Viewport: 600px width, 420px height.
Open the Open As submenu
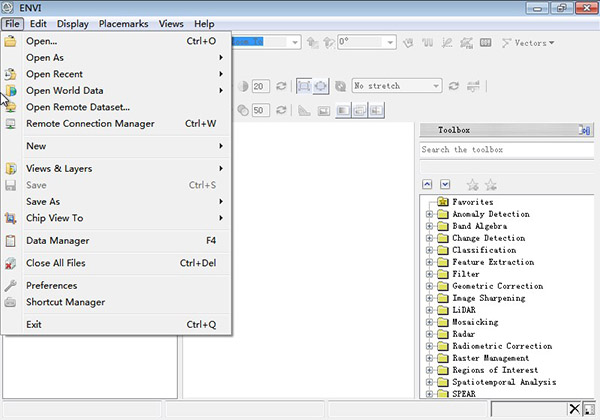116,57
